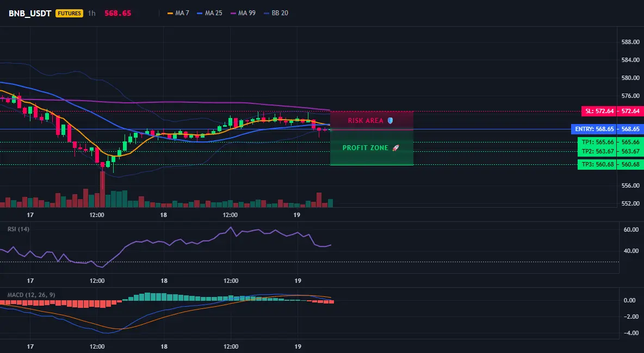644x353 pixels.
Task: Toggle the MA 7 indicator label
Action: [182, 13]
